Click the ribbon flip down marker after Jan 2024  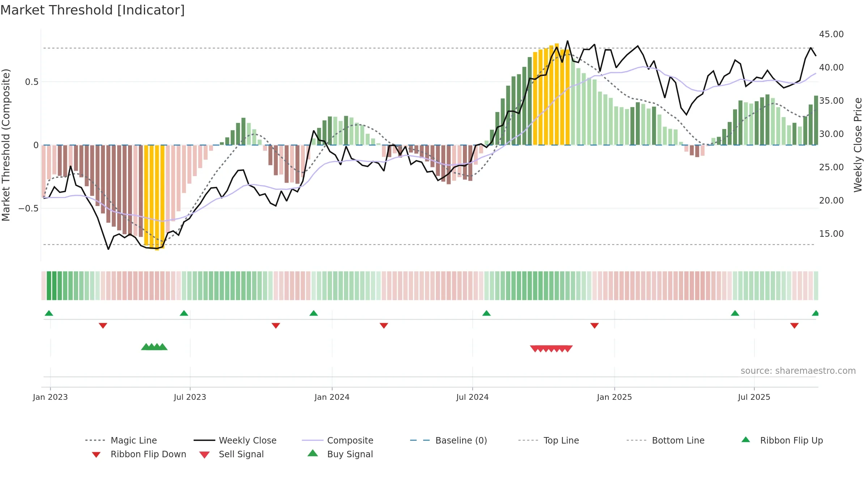tap(384, 326)
